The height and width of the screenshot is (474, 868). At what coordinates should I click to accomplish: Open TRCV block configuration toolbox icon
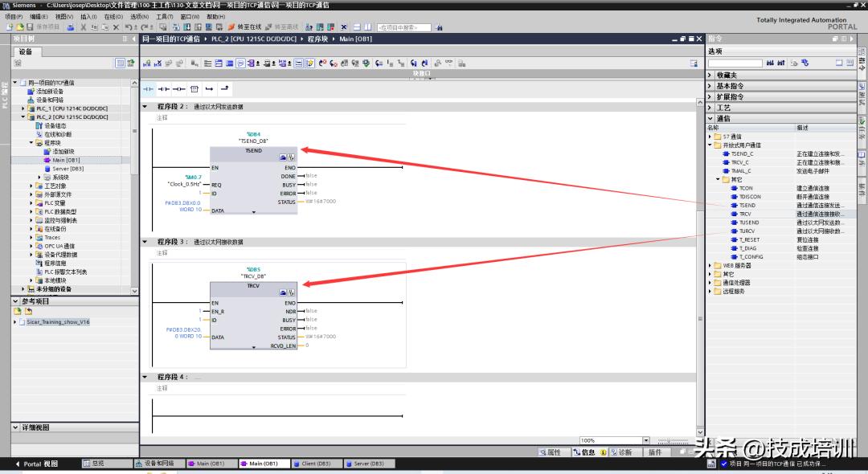[283, 292]
